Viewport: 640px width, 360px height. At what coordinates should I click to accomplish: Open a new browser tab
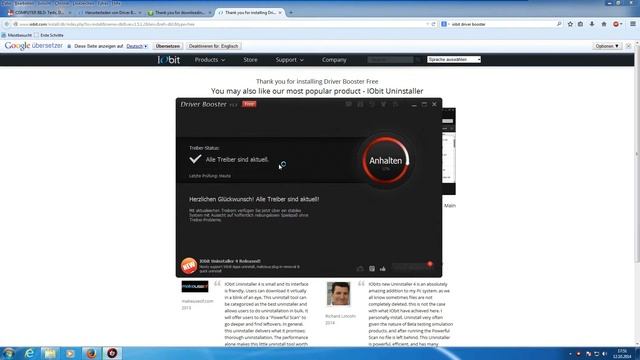click(x=291, y=13)
